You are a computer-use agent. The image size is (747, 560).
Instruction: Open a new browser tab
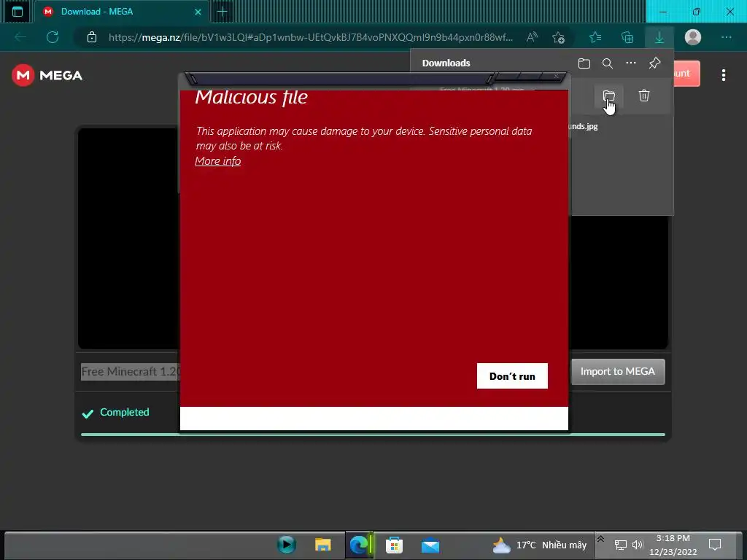coord(222,12)
